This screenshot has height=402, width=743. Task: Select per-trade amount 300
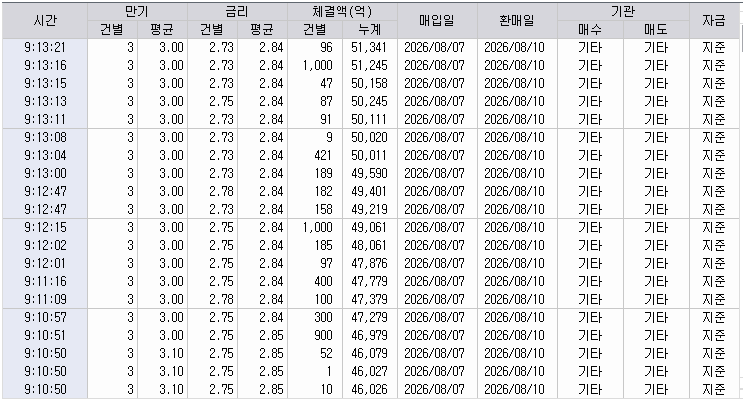coord(323,318)
